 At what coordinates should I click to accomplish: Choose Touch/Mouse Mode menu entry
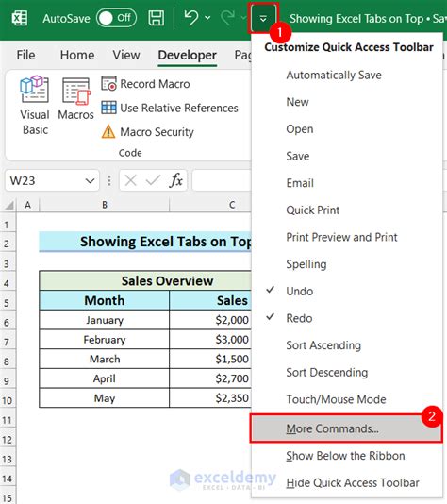pyautogui.click(x=346, y=399)
